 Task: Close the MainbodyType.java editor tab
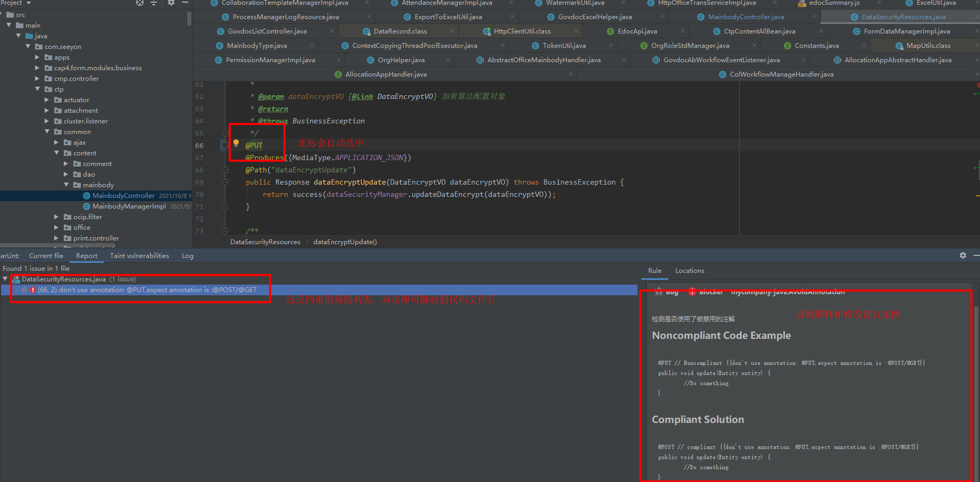pos(312,46)
